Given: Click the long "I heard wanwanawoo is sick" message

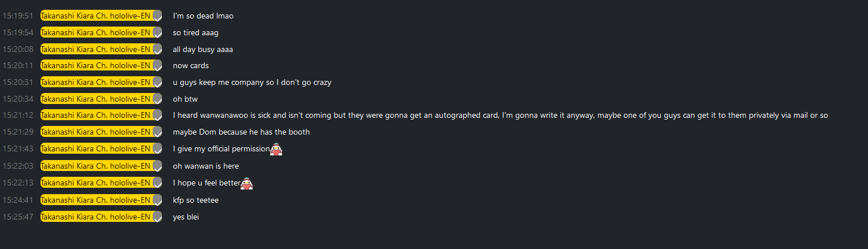Looking at the screenshot, I should click(x=500, y=116).
